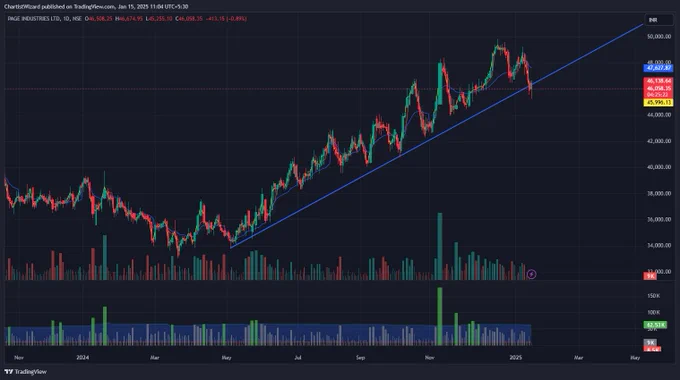This screenshot has height=380, width=680.
Task: Click the TradingView logo at bottom left
Action: (x=25, y=372)
